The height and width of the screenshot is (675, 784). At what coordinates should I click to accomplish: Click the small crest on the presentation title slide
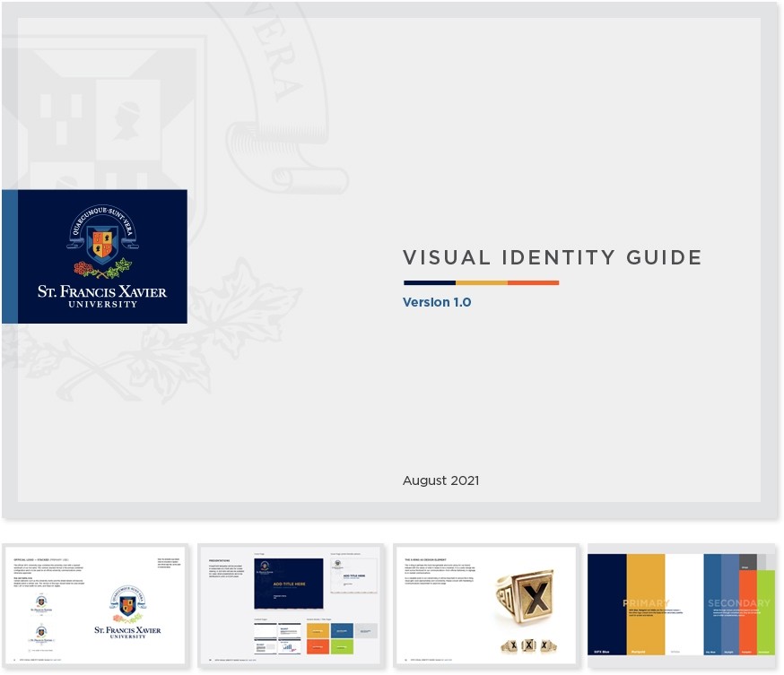click(x=264, y=565)
